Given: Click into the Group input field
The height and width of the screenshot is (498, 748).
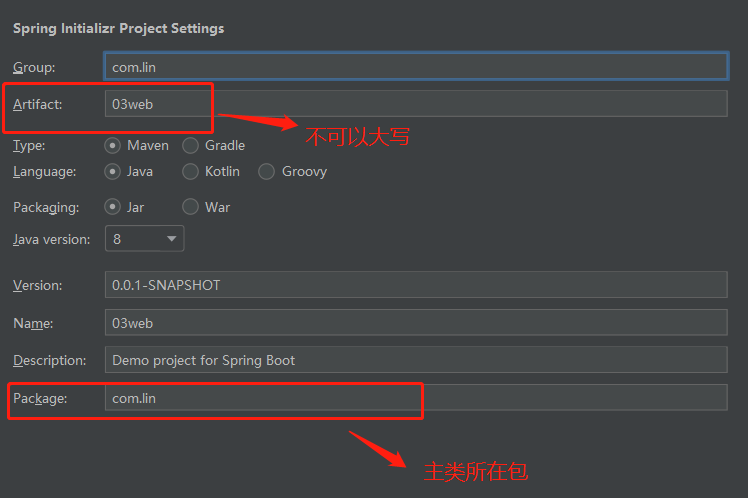Looking at the screenshot, I should point(416,66).
